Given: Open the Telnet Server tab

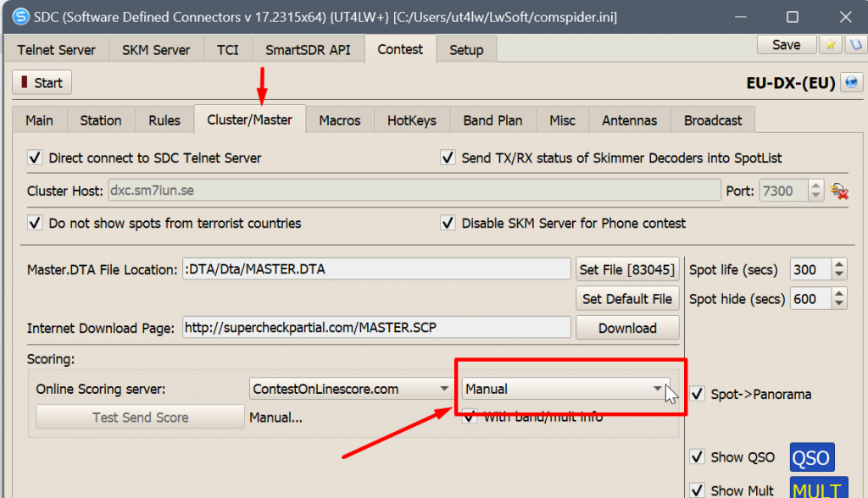Looking at the screenshot, I should point(56,50).
